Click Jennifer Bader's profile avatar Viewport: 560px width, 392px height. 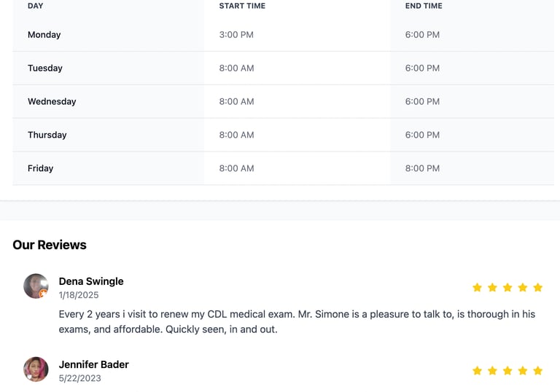pyautogui.click(x=36, y=369)
